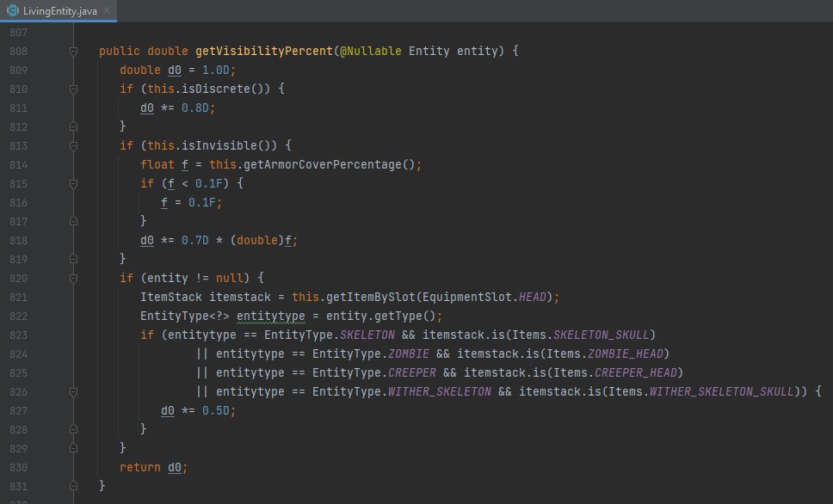Image resolution: width=833 pixels, height=504 pixels.
Task: Fold the 'f < 0.1F' block at line 815
Action: tap(73, 184)
